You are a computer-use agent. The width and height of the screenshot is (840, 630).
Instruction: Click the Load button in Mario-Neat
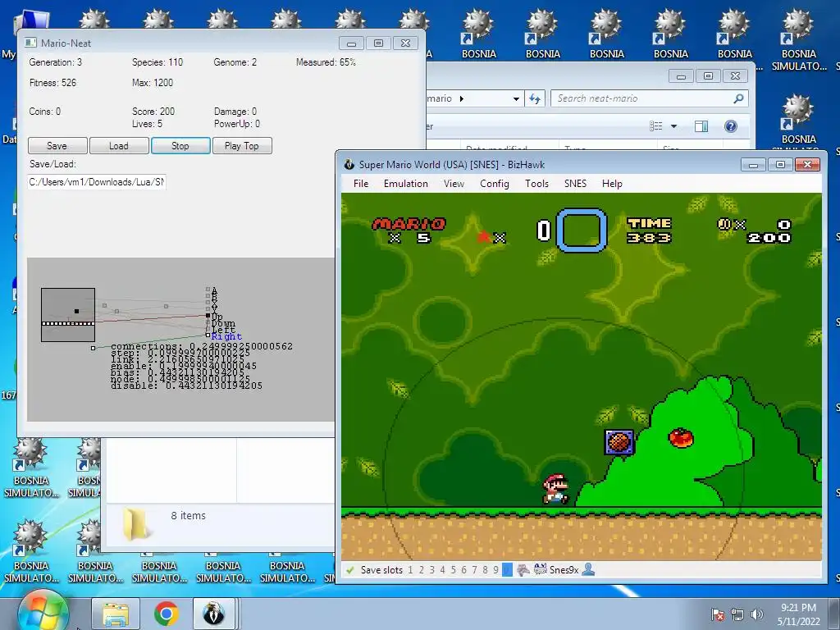pos(119,146)
